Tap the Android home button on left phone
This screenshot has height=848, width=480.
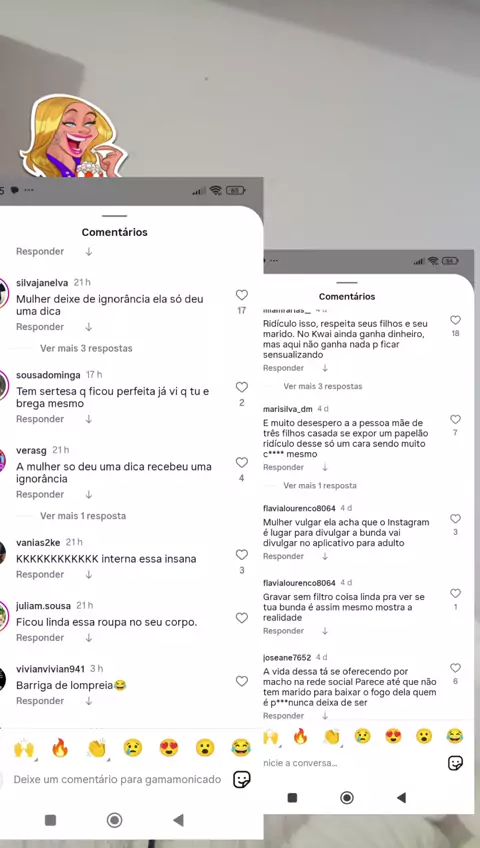pyautogui.click(x=115, y=820)
